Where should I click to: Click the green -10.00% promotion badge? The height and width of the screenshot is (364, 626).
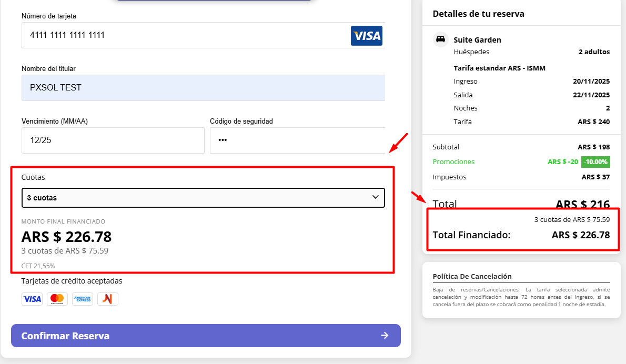point(595,162)
